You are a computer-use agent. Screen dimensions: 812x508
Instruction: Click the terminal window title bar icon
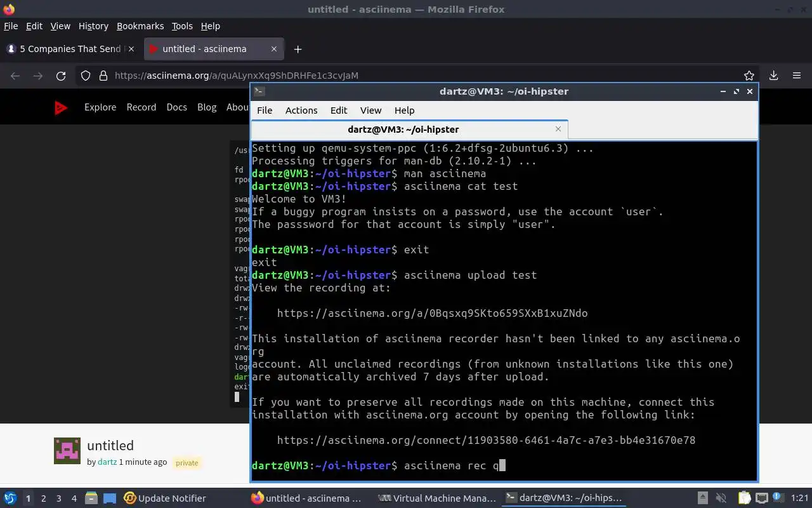coord(258,91)
